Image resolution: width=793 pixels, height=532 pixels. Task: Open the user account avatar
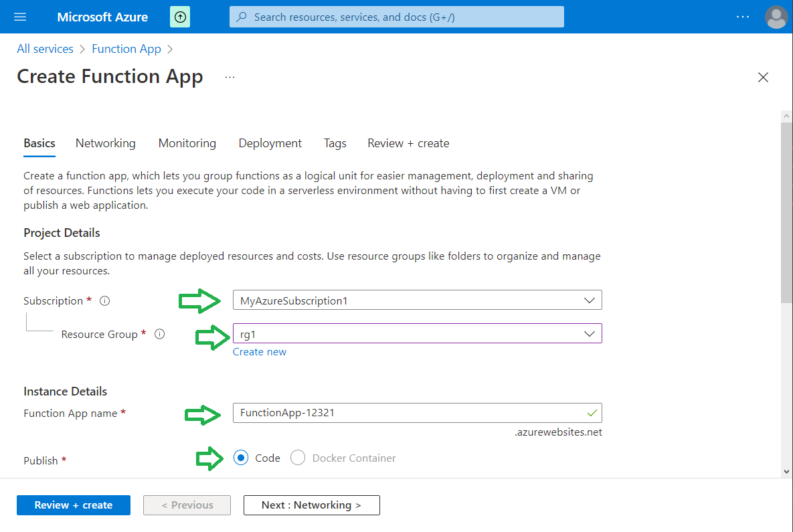pos(776,17)
